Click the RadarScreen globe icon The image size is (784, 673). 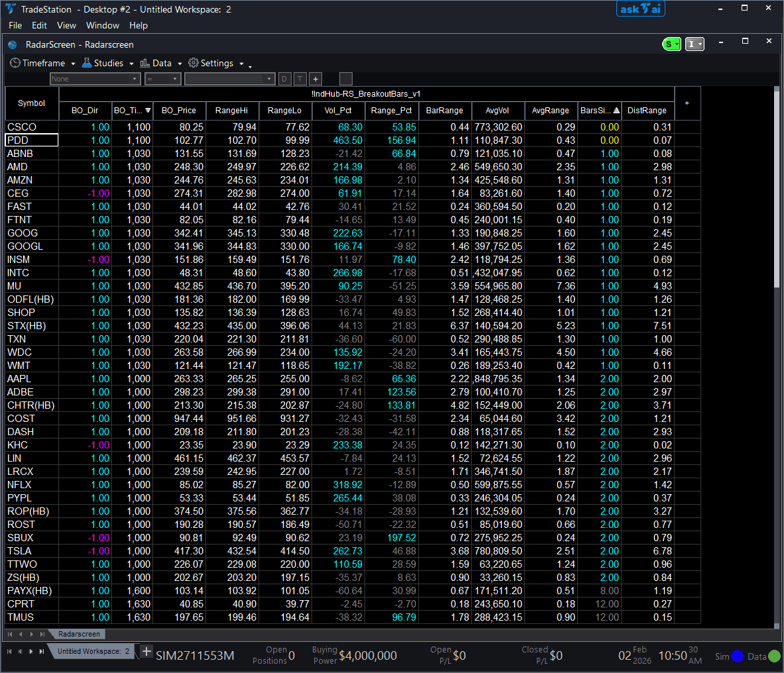point(12,44)
